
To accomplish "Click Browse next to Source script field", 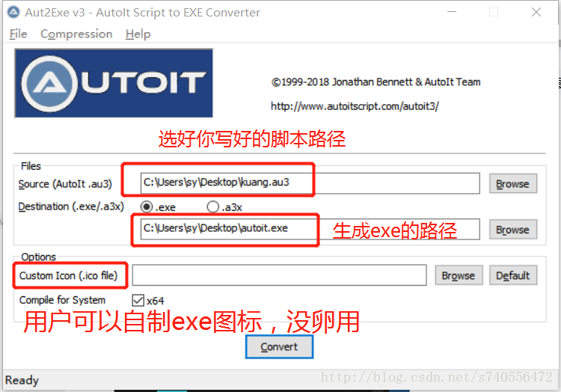I will pos(513,183).
